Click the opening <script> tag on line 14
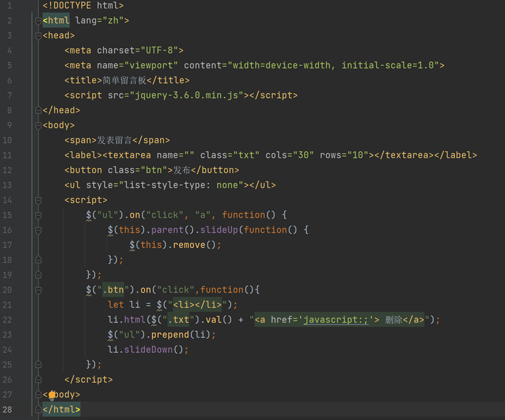Image resolution: width=505 pixels, height=420 pixels. 86,200
